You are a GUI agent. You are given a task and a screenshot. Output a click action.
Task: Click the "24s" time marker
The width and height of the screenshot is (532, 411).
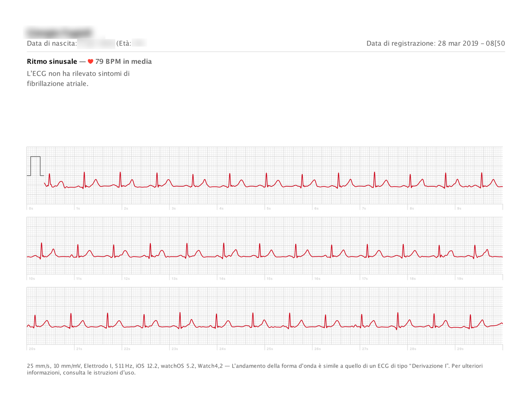click(x=223, y=349)
